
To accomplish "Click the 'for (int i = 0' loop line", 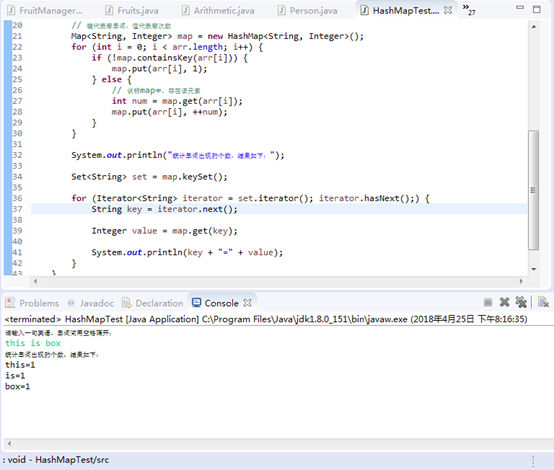I will pyautogui.click(x=167, y=47).
